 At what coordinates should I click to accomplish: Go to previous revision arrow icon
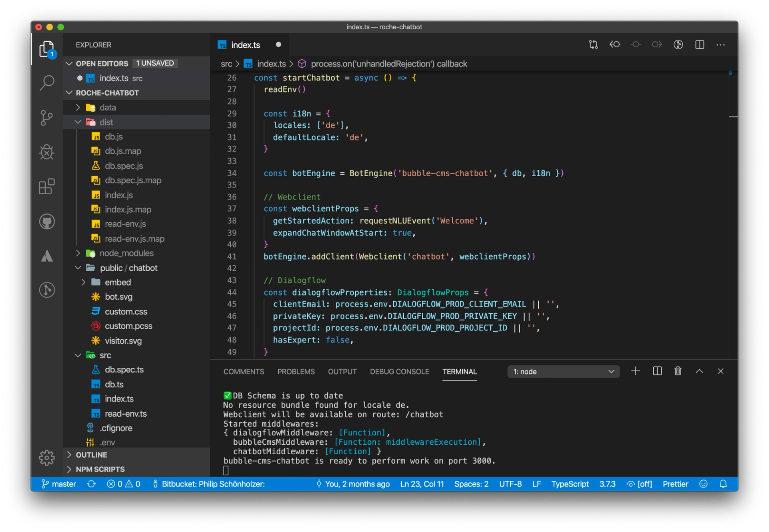[x=615, y=44]
